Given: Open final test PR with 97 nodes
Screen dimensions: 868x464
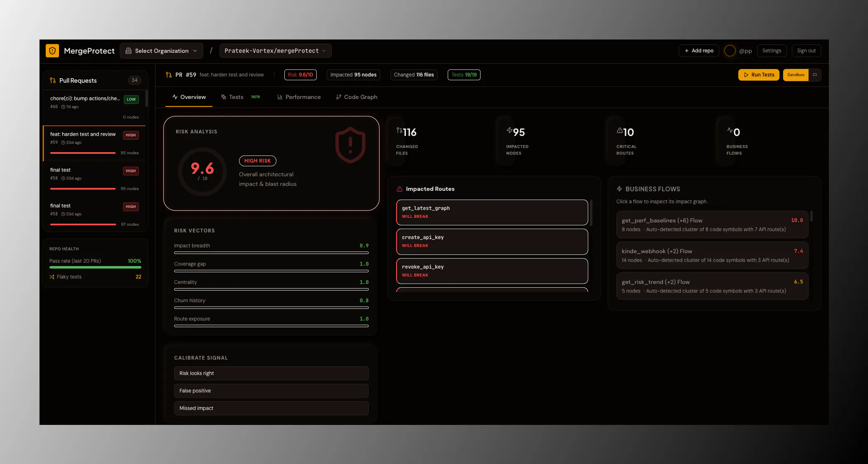Looking at the screenshot, I should [94, 215].
